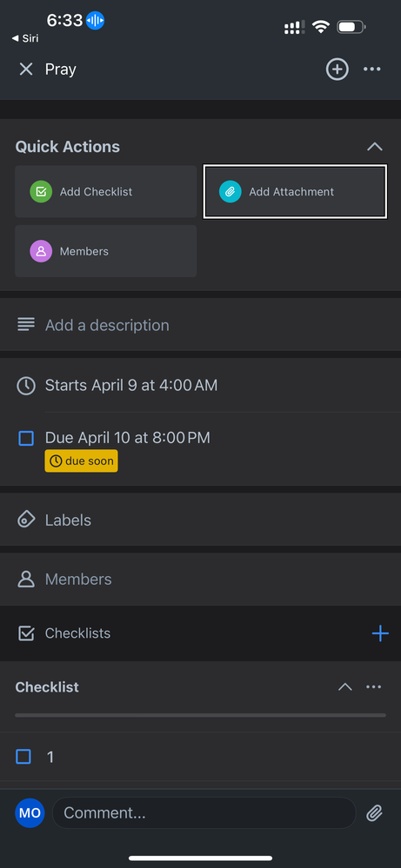Viewport: 401px width, 868px height.
Task: Open the Checklist three-dot options menu
Action: pyautogui.click(x=374, y=687)
